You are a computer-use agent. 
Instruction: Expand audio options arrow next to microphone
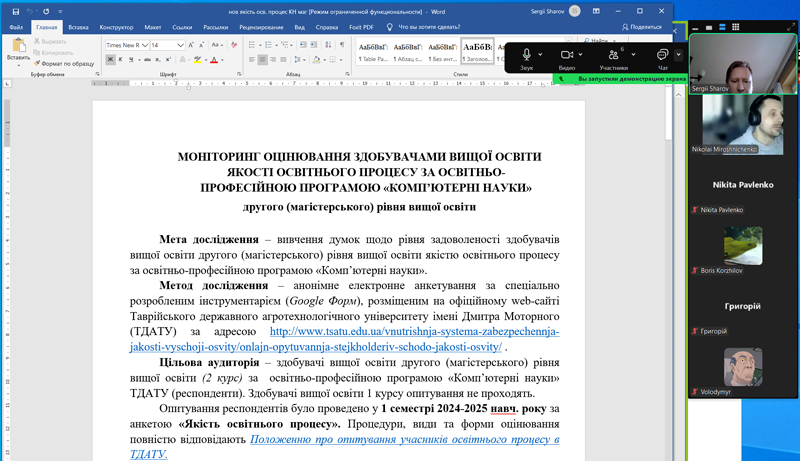click(x=541, y=54)
